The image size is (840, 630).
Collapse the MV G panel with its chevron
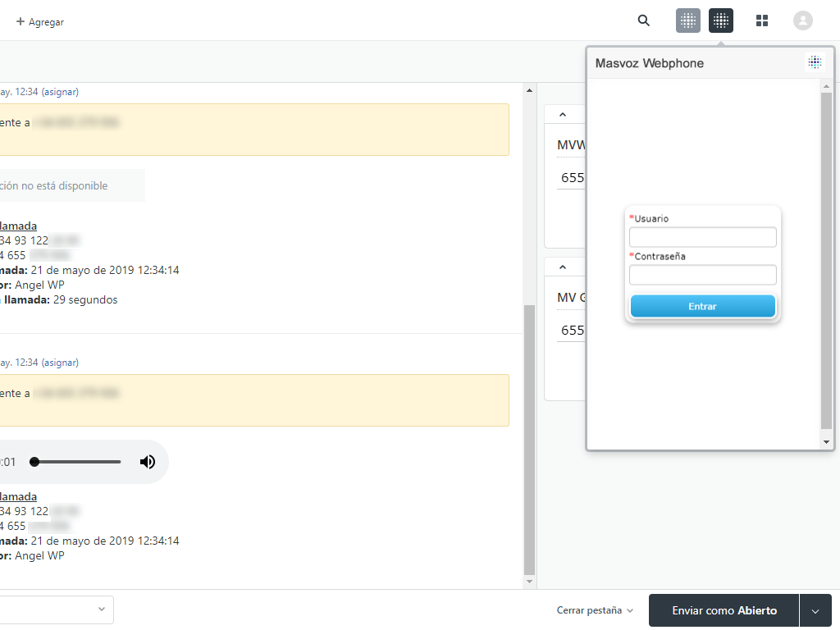(564, 266)
